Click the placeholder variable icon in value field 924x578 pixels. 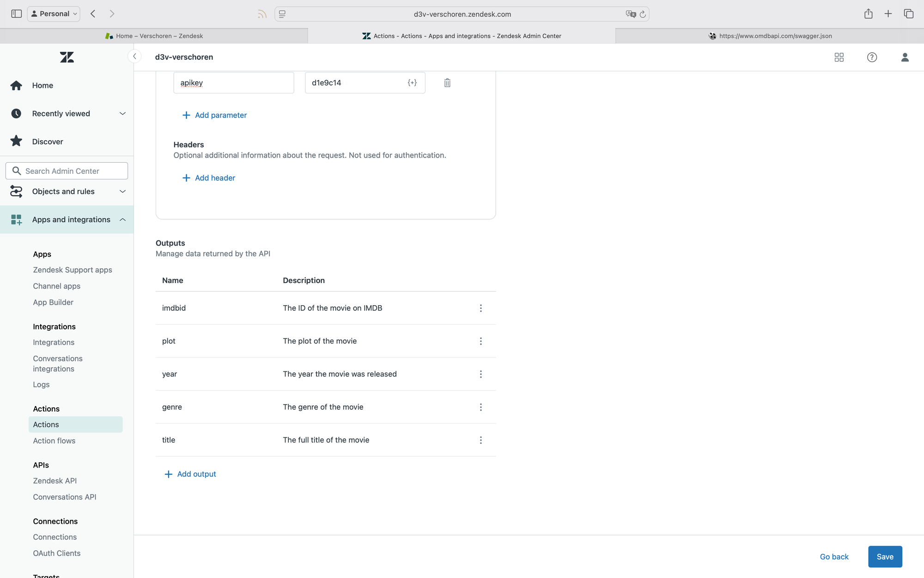[x=412, y=83]
